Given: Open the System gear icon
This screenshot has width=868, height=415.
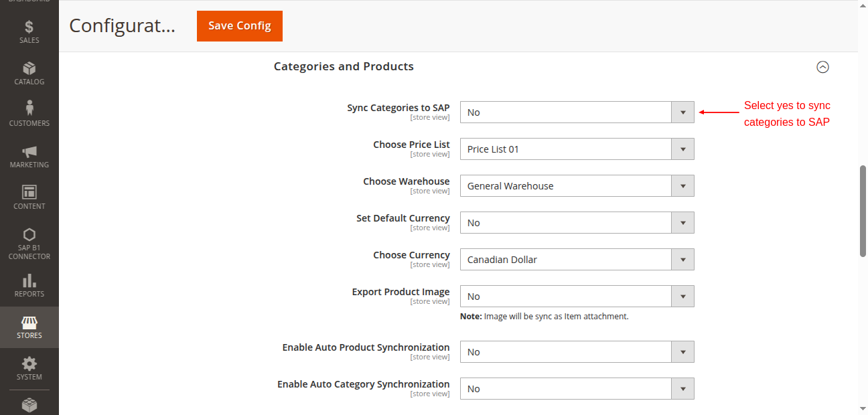Looking at the screenshot, I should (x=29, y=367).
